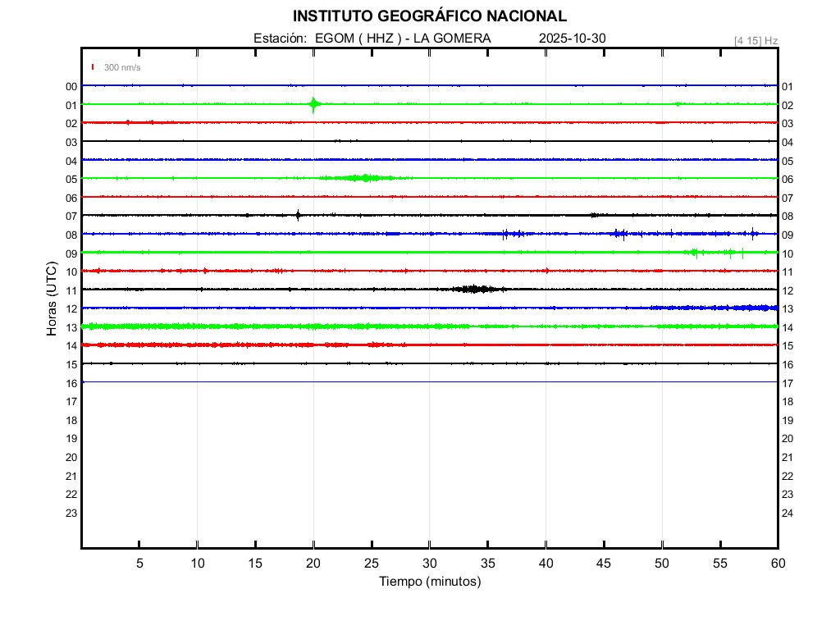Select the EGOM ( HHZ ) station name text
Screen dimensions: 840x630
coord(358,39)
